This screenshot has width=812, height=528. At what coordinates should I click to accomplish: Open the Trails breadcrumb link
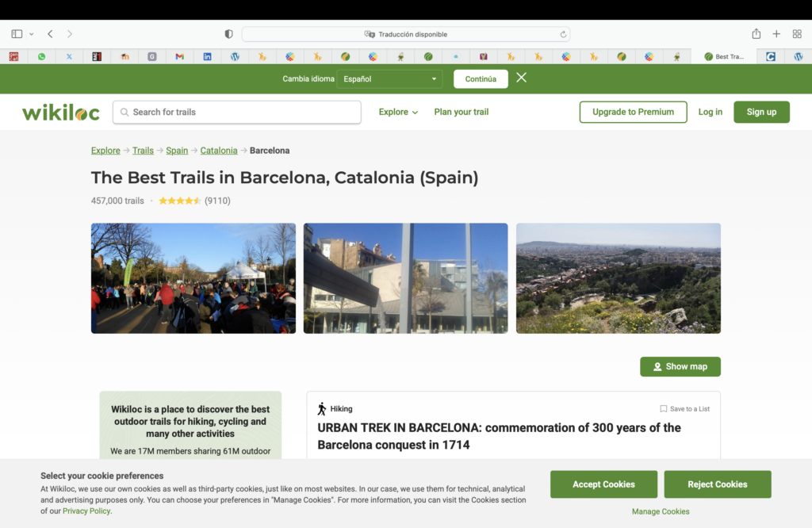[143, 151]
